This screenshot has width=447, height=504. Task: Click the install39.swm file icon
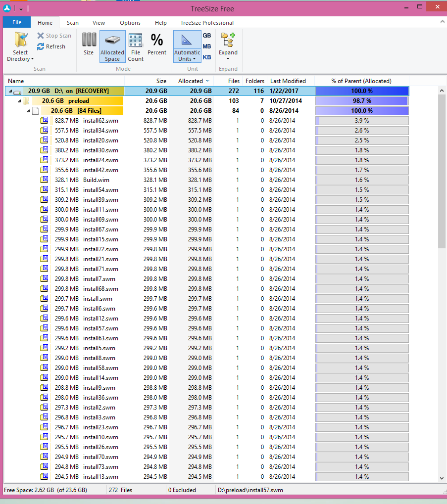click(45, 200)
